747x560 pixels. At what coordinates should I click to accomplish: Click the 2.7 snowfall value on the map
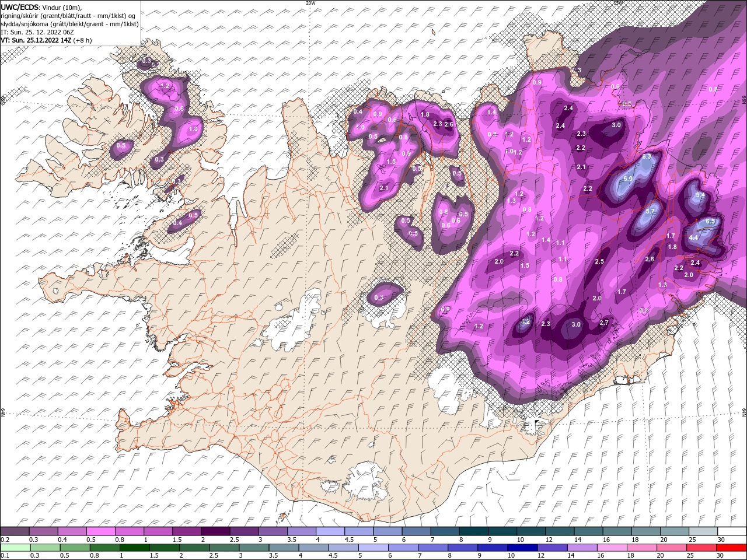tap(604, 323)
